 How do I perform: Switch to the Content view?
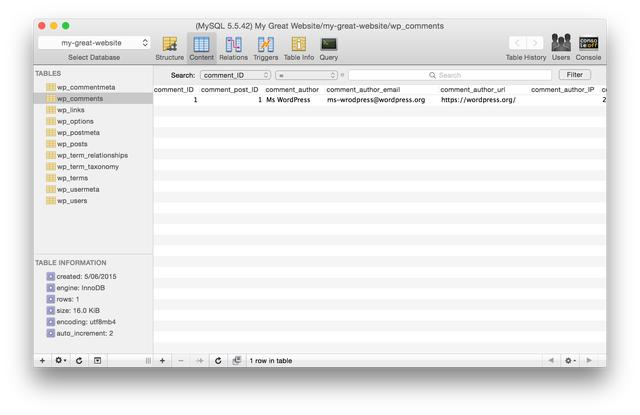click(201, 48)
